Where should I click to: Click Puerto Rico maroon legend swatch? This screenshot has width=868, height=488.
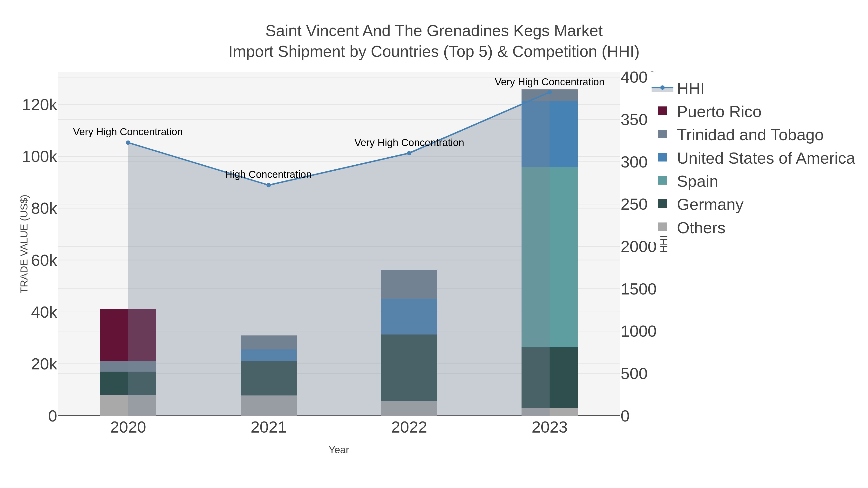663,111
